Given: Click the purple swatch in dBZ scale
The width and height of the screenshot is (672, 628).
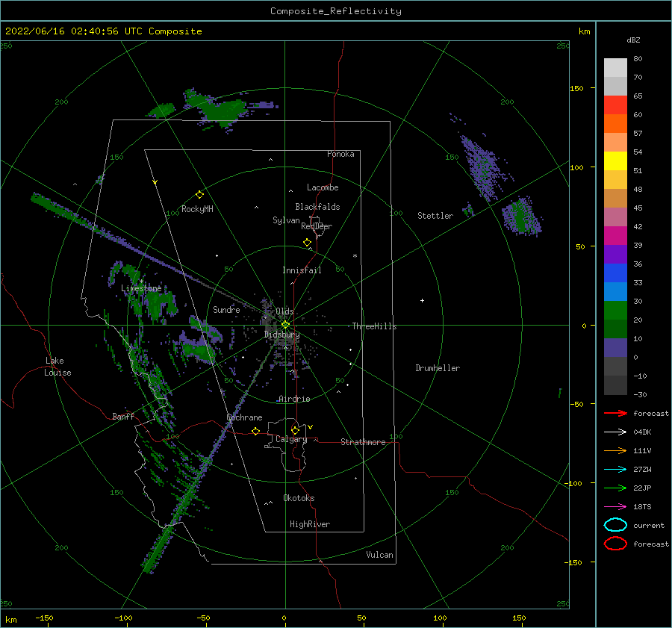Looking at the screenshot, I should (615, 254).
